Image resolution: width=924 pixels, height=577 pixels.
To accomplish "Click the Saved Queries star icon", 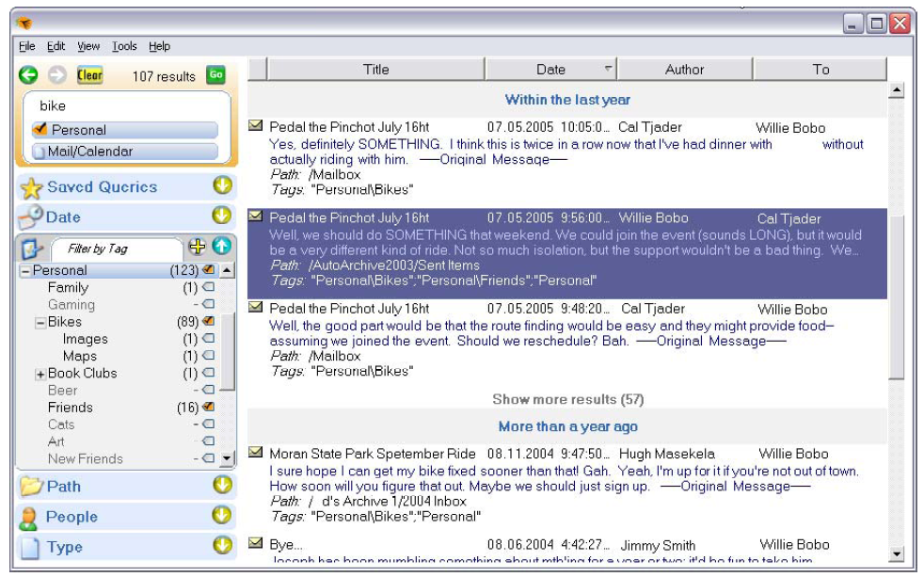I will (31, 187).
